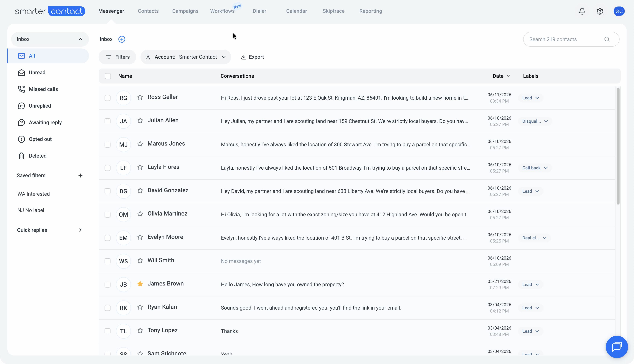Image resolution: width=634 pixels, height=364 pixels.
Task: Select the Julian Allen row checkbox
Action: coord(108,121)
